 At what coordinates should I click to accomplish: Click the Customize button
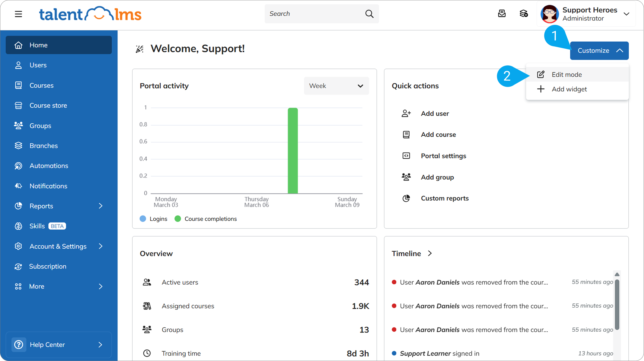599,51
